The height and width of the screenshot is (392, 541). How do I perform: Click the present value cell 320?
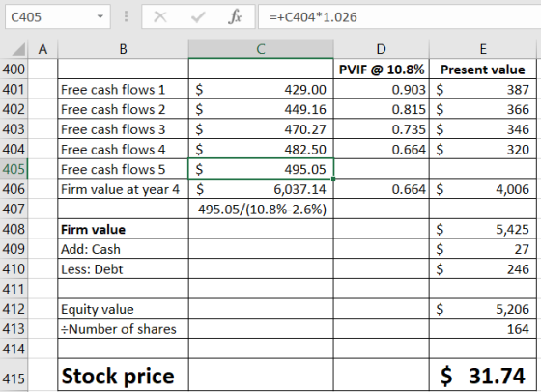pos(483,150)
